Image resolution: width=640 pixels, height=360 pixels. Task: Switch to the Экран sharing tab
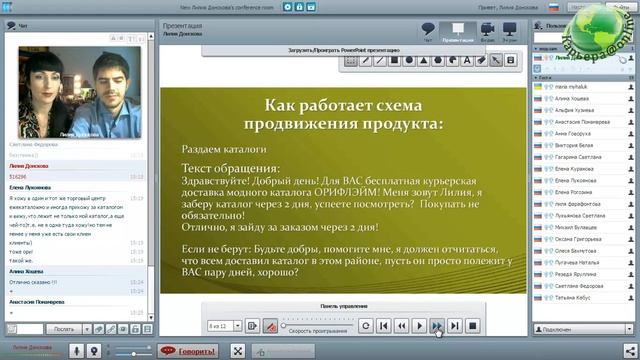(x=509, y=32)
